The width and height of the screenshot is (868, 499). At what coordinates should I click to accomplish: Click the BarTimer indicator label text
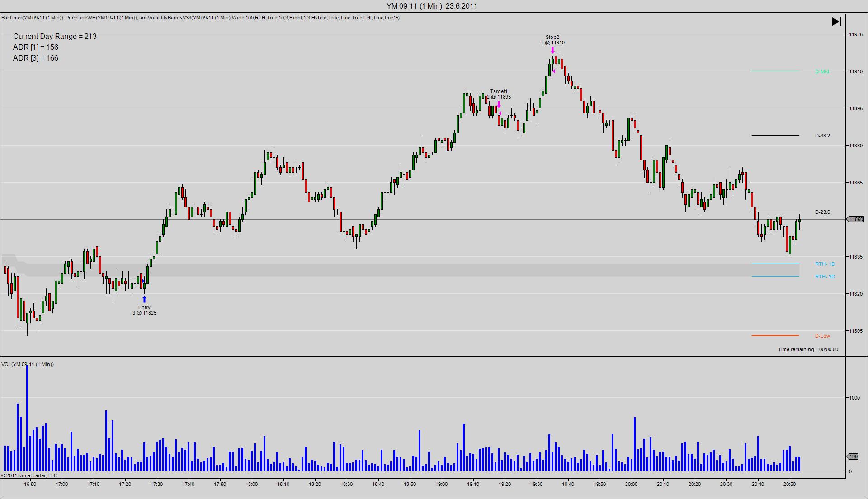coord(32,18)
